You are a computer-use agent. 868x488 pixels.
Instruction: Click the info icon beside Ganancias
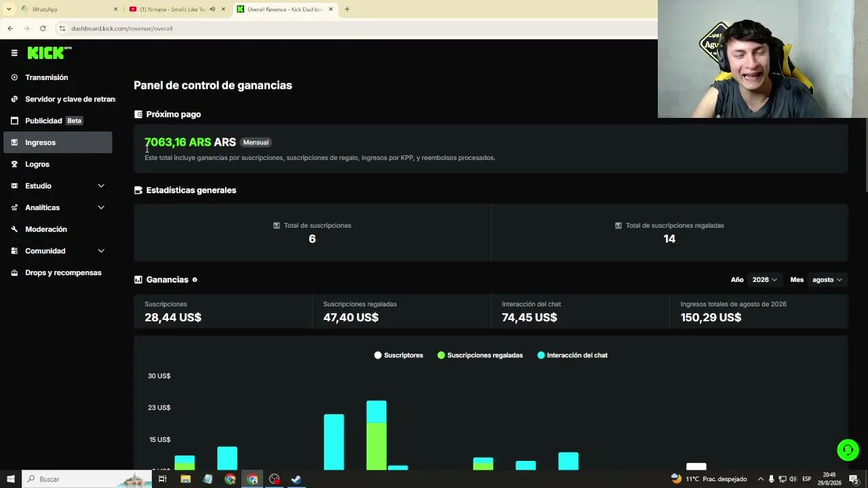coord(195,280)
